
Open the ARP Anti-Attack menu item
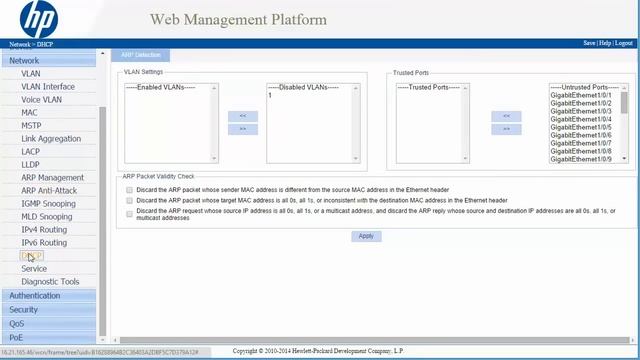coord(49,191)
